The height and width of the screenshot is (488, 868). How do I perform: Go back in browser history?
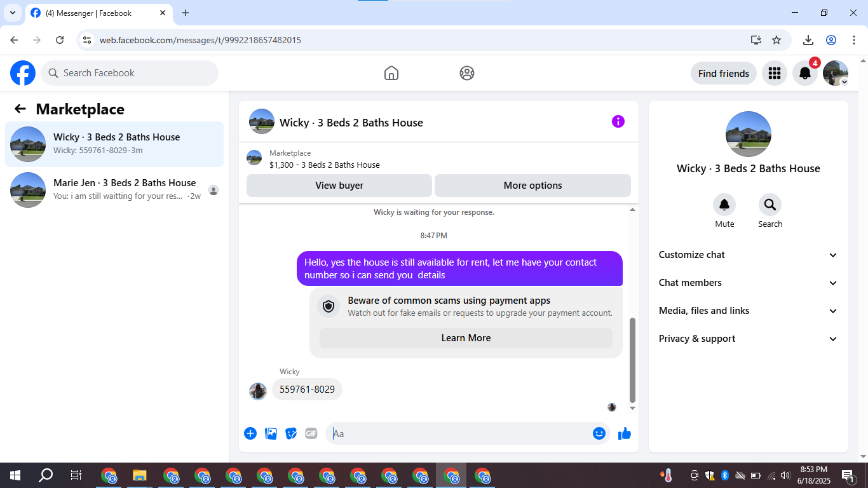(x=14, y=40)
